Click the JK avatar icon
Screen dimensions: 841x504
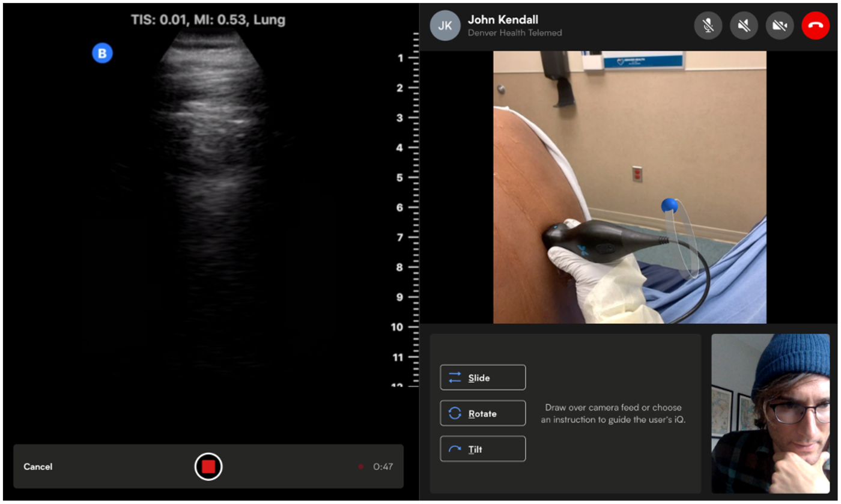click(445, 25)
